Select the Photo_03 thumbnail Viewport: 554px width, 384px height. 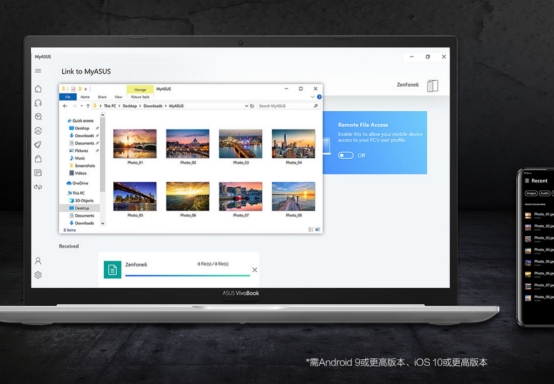point(241,143)
